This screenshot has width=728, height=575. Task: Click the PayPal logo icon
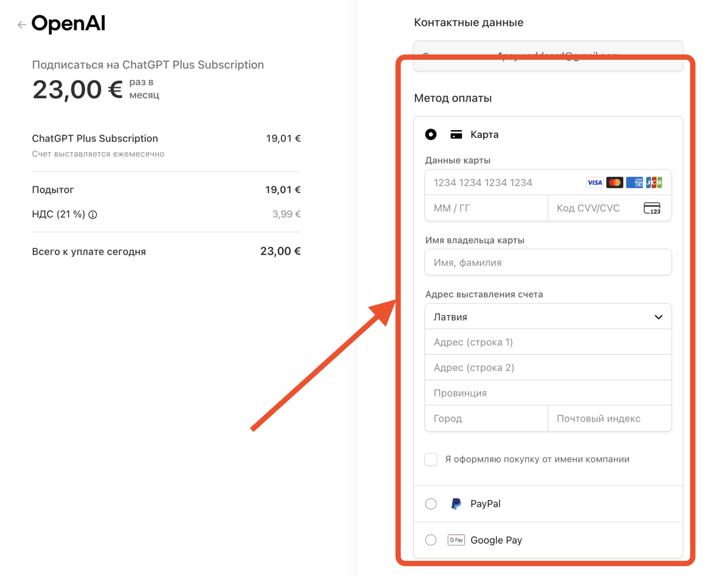pyautogui.click(x=456, y=504)
